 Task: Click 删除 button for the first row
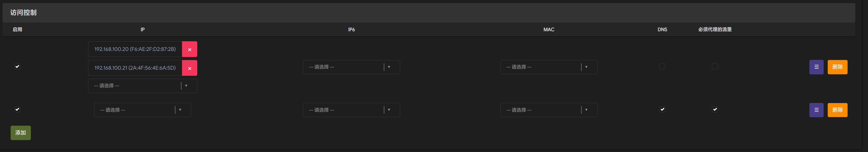837,67
